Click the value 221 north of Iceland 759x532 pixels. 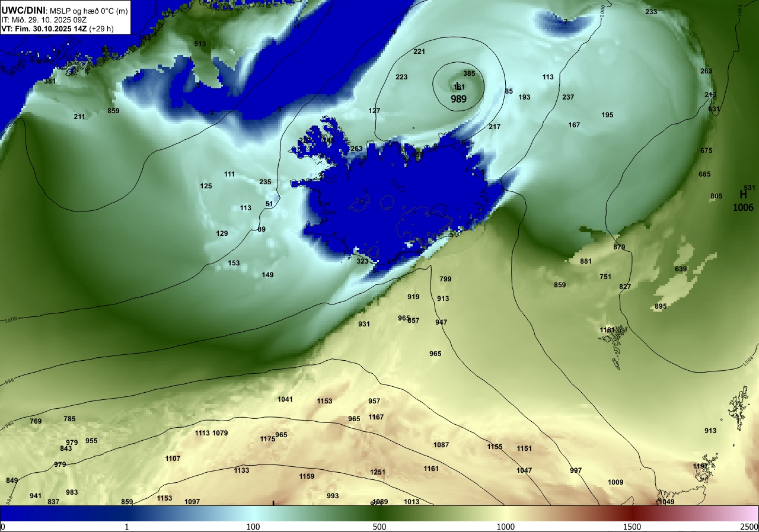click(x=419, y=52)
